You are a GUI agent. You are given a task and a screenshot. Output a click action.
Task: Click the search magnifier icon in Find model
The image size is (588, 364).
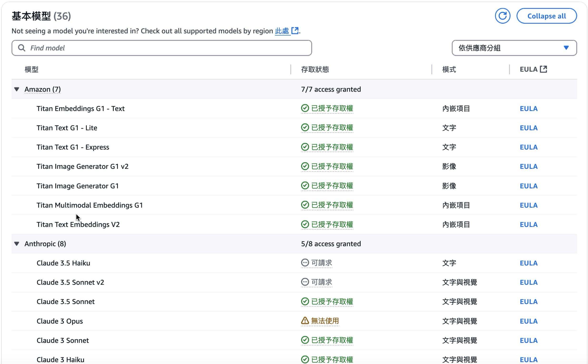[x=22, y=48]
